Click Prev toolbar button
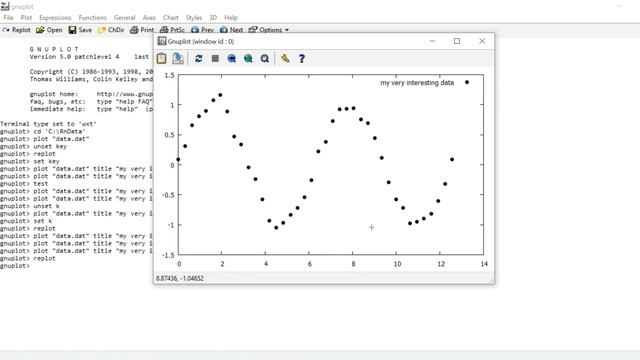The height and width of the screenshot is (360, 640). tap(202, 30)
